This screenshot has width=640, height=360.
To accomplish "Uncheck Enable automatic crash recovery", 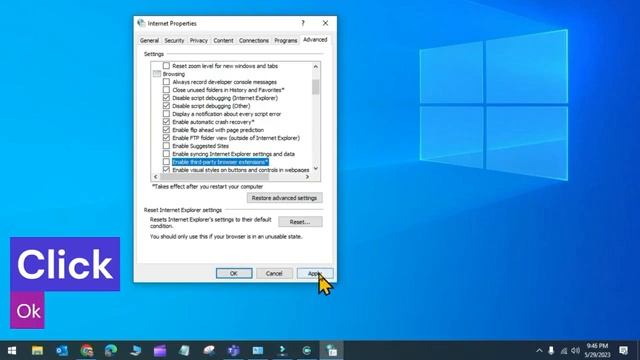I will pyautogui.click(x=166, y=122).
